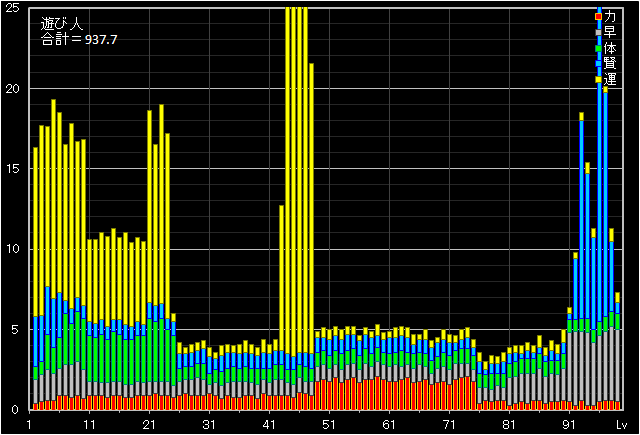Click the x-axis label 41
Screen dimensions: 640x435
point(269,425)
